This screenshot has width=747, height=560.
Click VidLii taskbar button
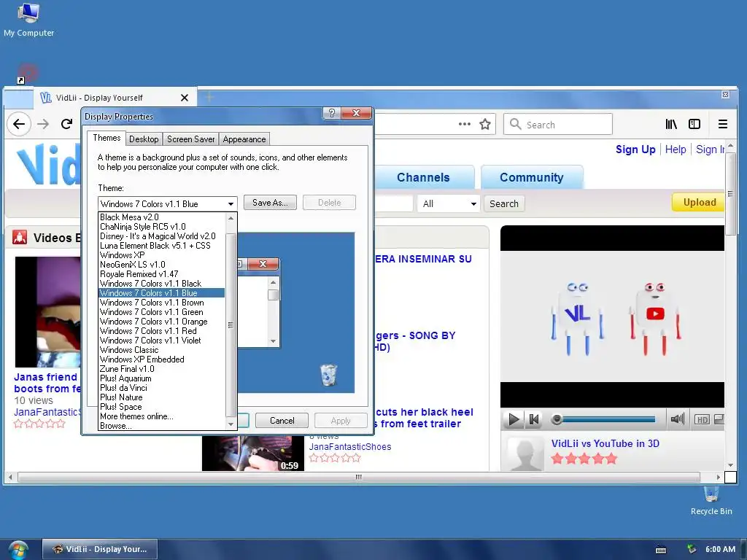click(99, 549)
